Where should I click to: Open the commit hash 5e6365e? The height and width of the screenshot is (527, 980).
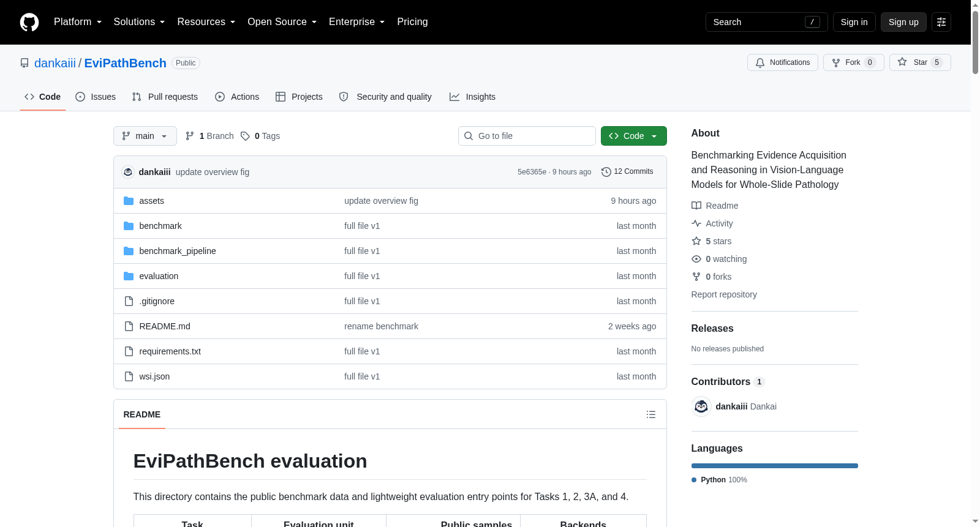[x=532, y=172]
